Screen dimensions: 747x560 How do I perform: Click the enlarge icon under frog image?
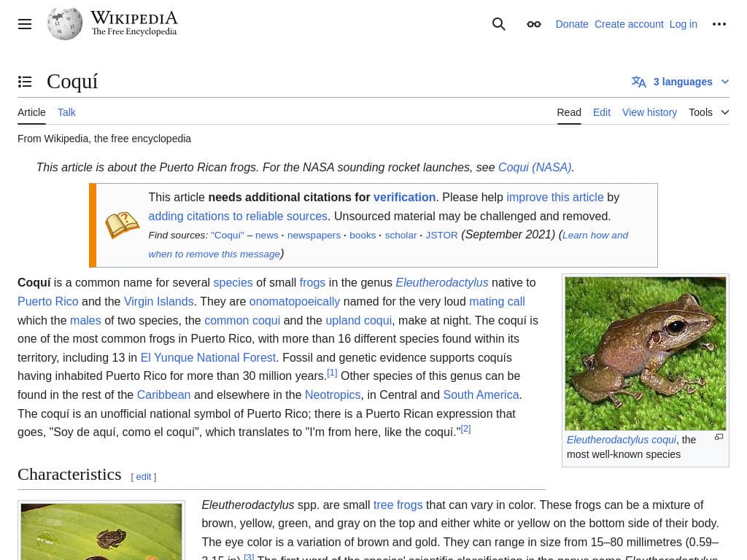[719, 437]
